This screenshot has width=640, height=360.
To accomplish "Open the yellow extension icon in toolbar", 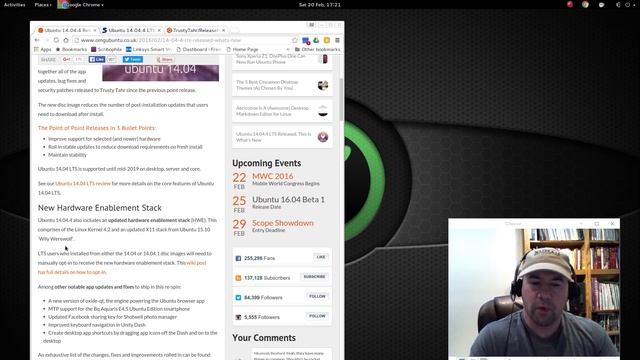I will [327, 40].
